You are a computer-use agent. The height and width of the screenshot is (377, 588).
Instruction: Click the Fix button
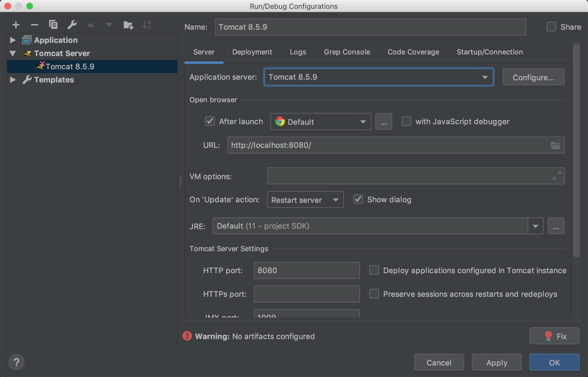point(555,336)
